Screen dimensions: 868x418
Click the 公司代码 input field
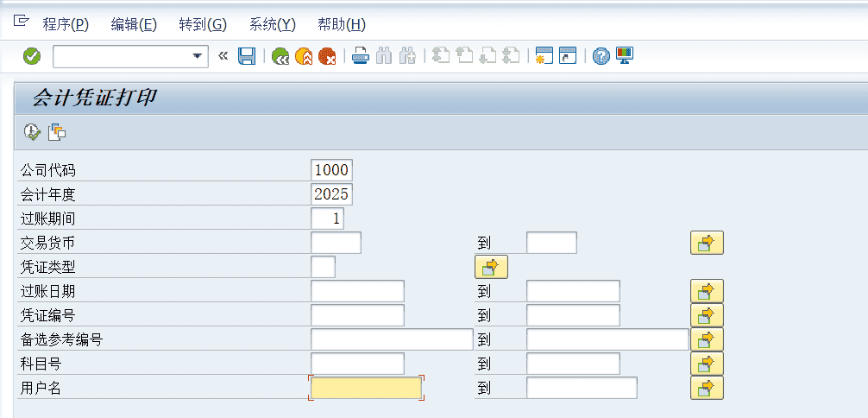pos(331,170)
